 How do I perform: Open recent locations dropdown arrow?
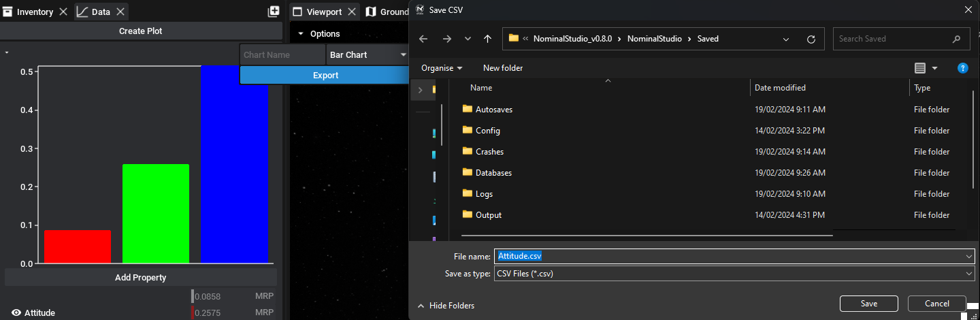coord(468,39)
